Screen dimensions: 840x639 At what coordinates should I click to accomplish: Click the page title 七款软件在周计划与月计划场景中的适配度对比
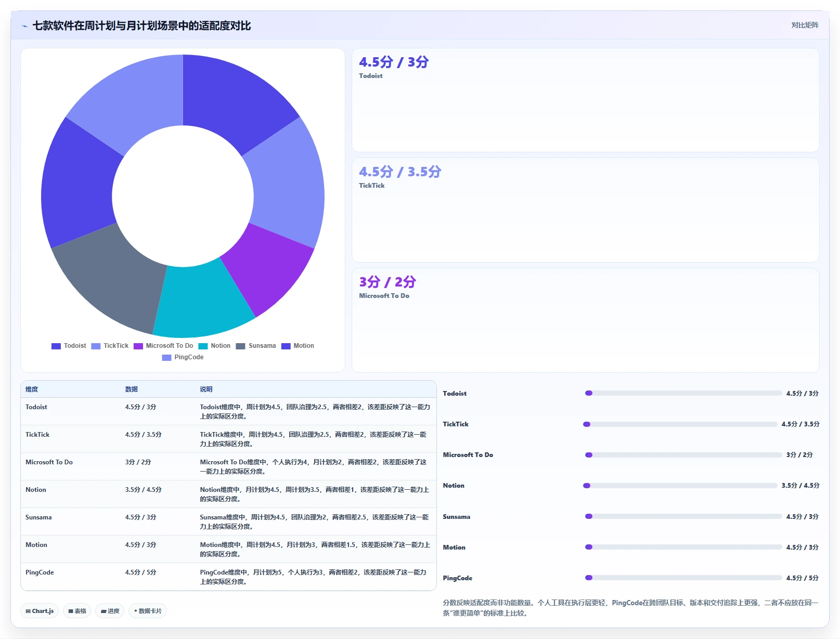click(x=141, y=26)
